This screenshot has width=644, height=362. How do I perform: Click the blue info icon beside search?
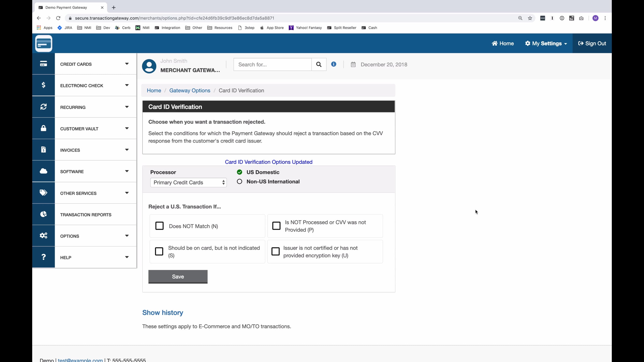click(334, 64)
